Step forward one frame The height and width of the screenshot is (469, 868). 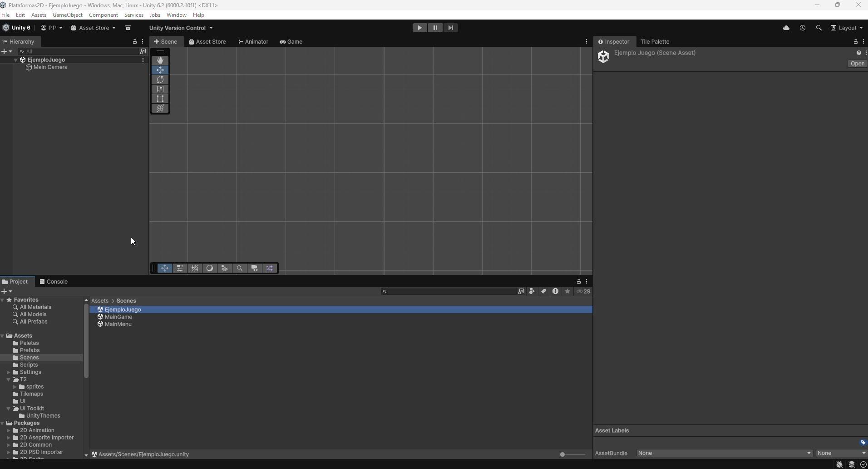coord(450,28)
